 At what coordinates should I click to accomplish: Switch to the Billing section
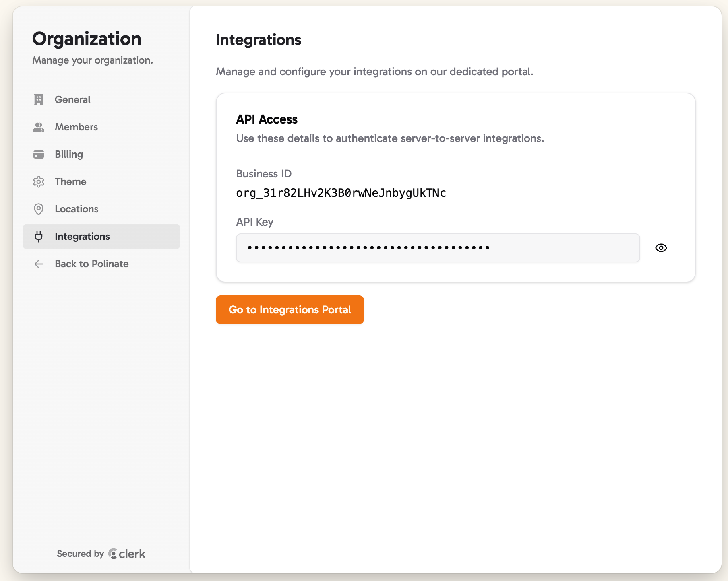[68, 154]
